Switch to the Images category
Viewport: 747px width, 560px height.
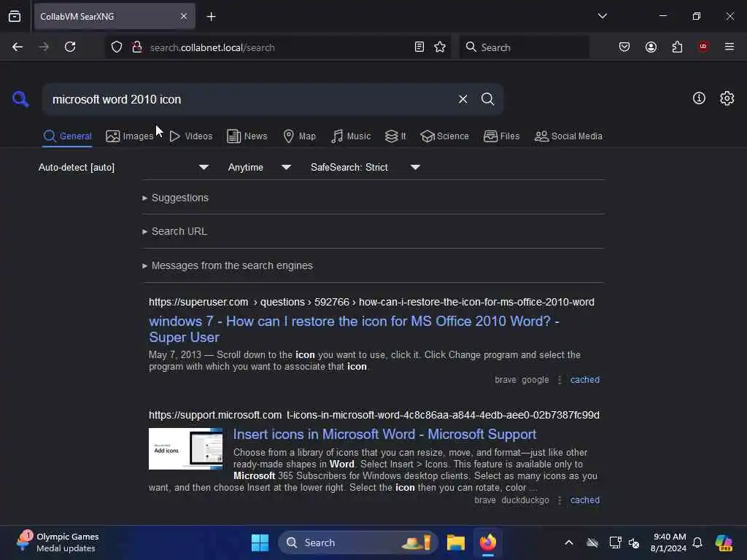click(130, 136)
